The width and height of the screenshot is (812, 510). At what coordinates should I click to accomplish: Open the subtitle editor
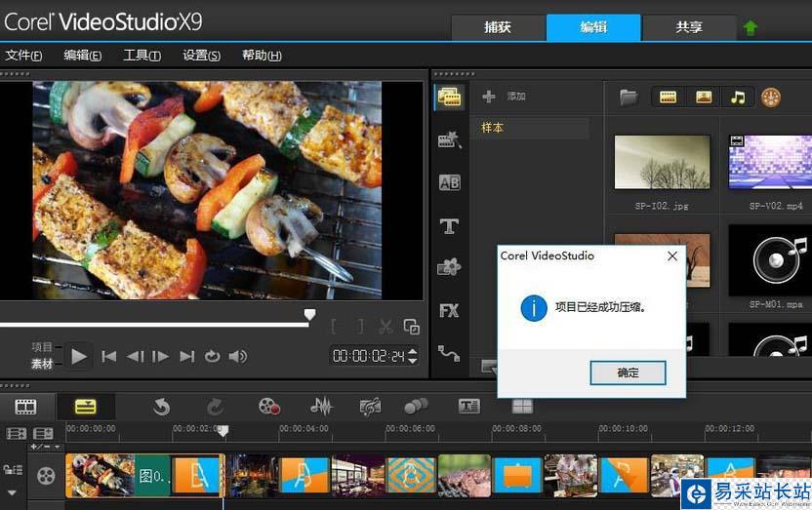469,406
